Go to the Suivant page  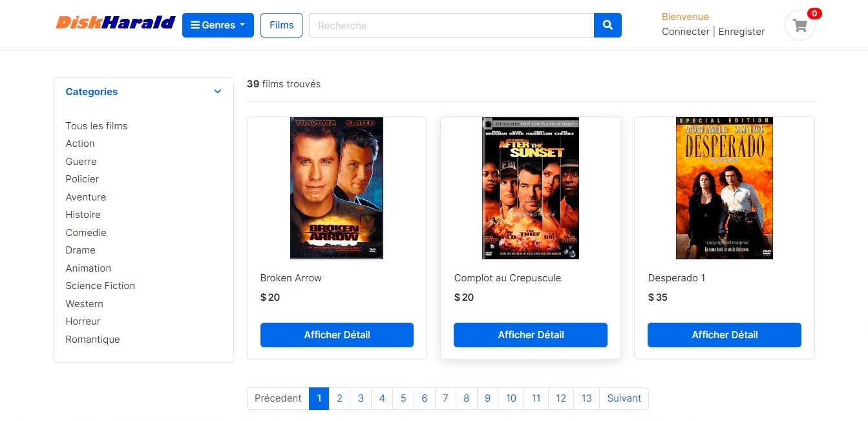click(x=624, y=398)
